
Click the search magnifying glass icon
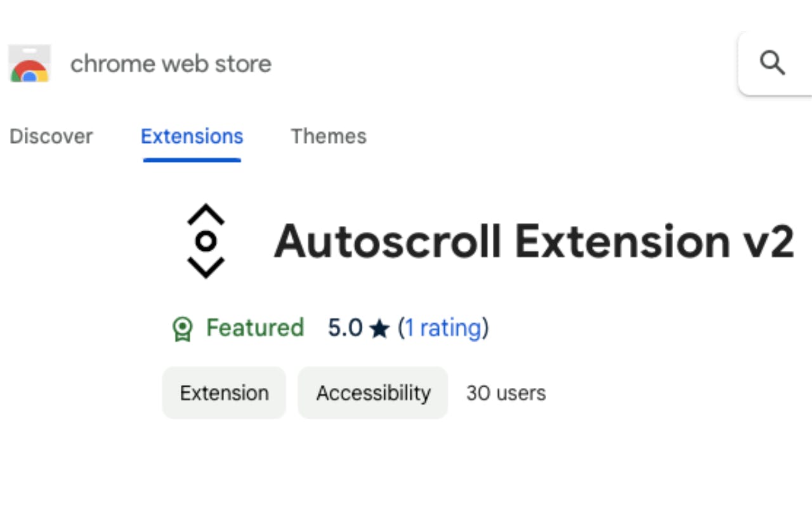coord(772,63)
